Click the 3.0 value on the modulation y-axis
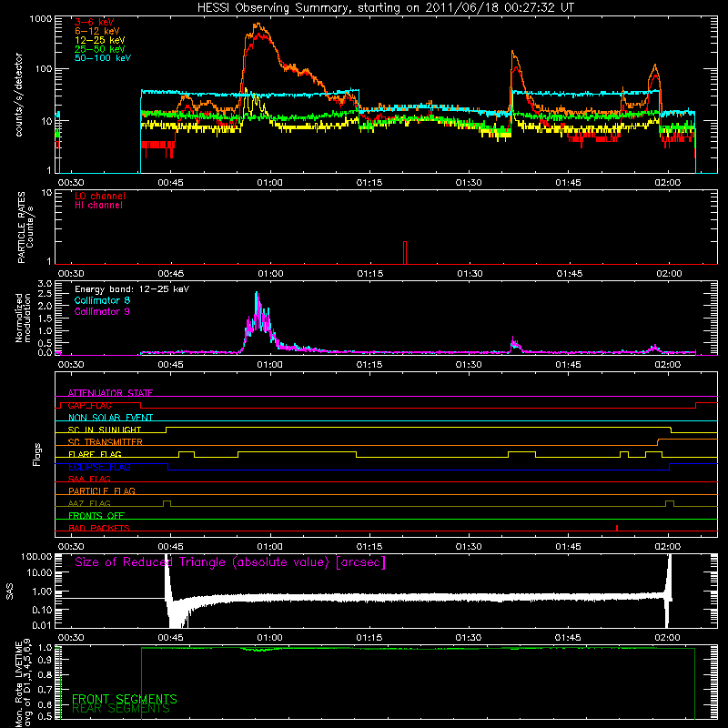 pyautogui.click(x=45, y=284)
